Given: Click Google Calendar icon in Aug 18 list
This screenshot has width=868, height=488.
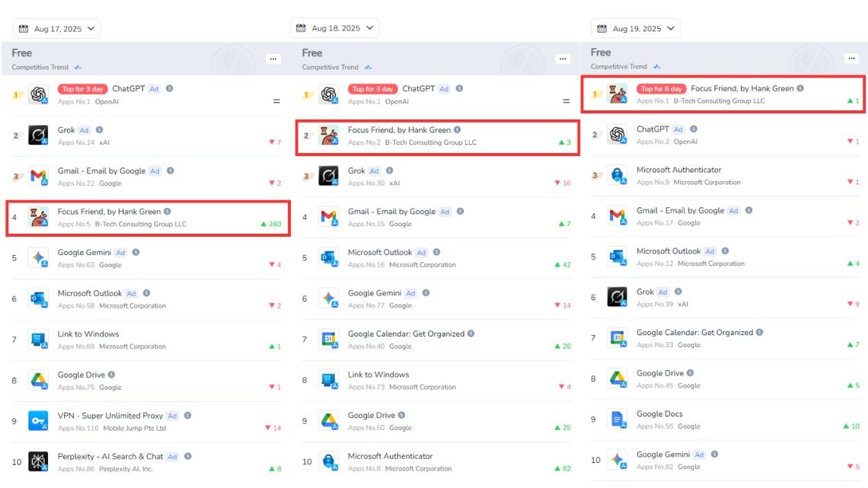Looking at the screenshot, I should [x=328, y=340].
